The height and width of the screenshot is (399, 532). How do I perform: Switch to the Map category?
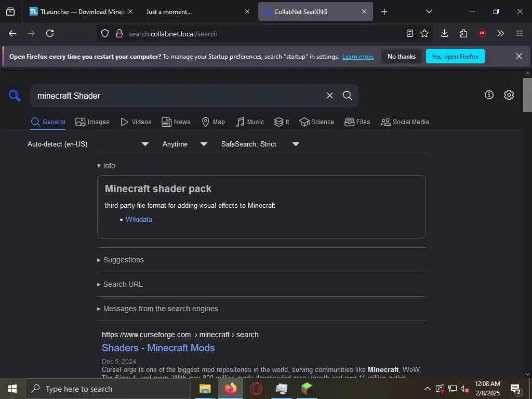point(213,122)
